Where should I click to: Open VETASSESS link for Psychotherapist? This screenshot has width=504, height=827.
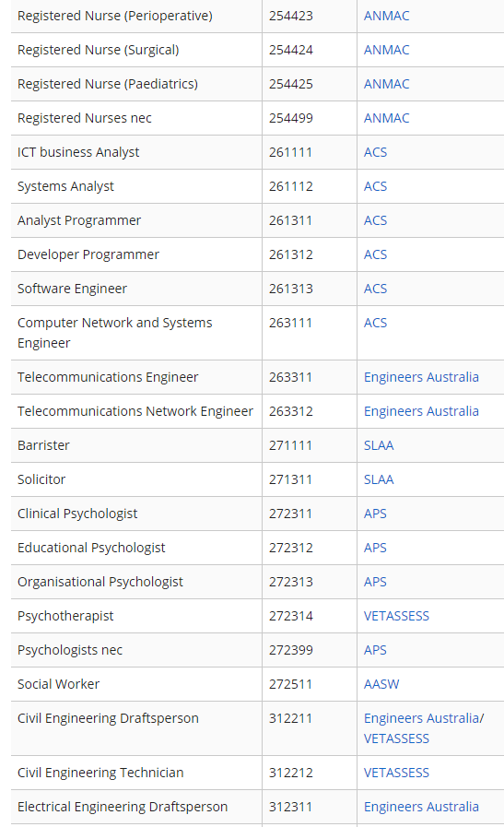tap(396, 616)
